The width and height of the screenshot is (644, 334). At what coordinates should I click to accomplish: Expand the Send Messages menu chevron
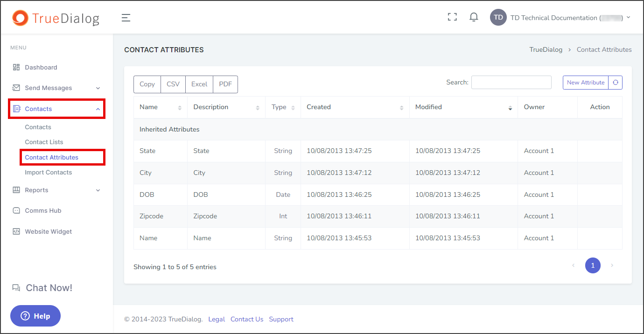tap(98, 88)
